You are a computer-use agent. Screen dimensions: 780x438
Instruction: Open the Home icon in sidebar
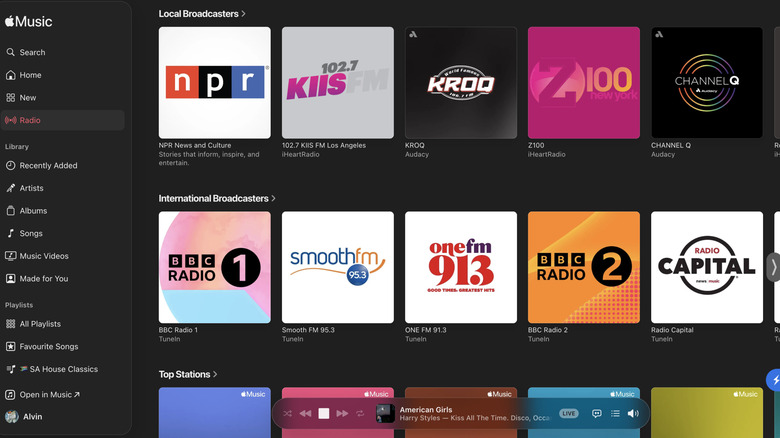[10, 75]
